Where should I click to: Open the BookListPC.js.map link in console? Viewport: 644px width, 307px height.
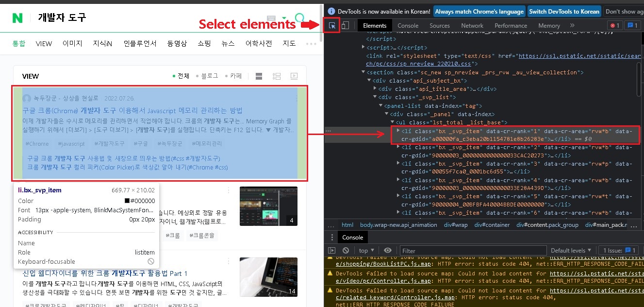[x=382, y=264]
